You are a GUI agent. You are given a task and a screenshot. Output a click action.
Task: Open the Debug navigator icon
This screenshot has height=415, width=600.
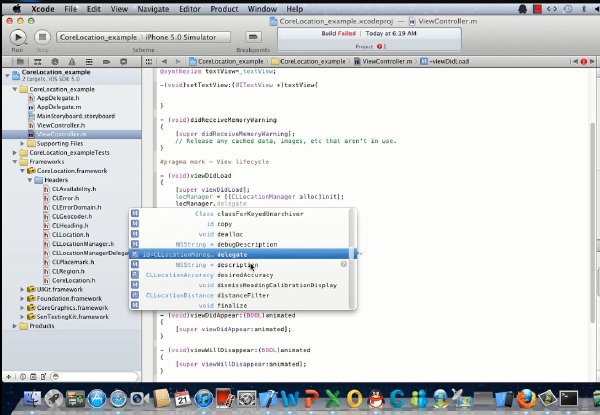click(89, 62)
